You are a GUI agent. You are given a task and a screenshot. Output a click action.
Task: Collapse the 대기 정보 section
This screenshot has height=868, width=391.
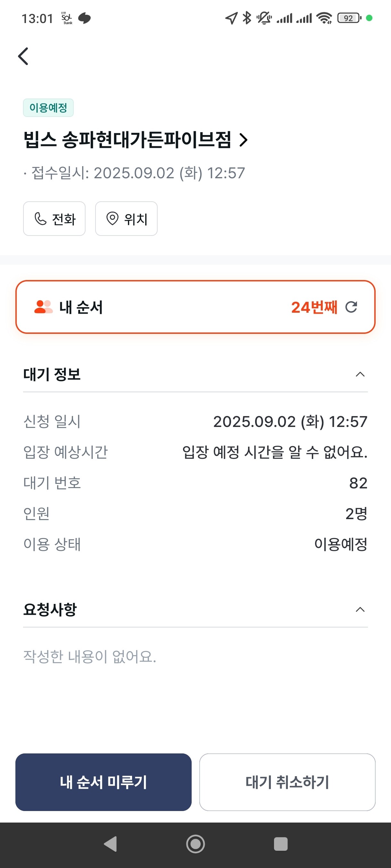[360, 374]
